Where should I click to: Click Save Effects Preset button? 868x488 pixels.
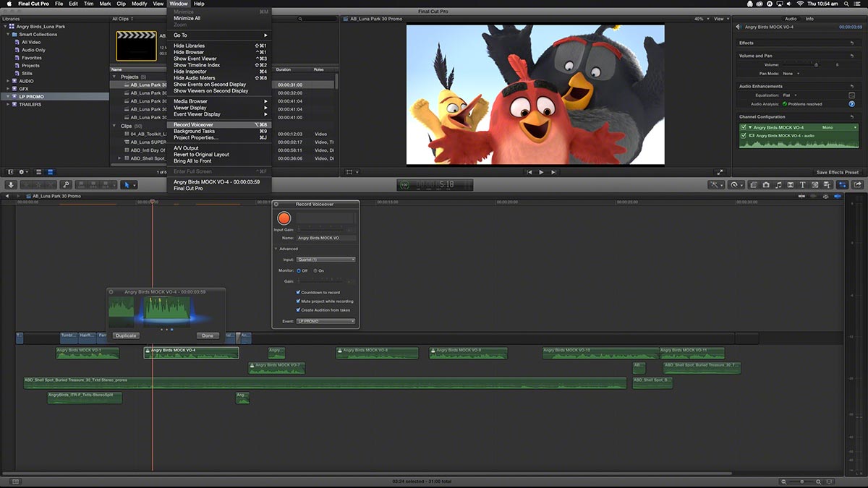click(838, 172)
